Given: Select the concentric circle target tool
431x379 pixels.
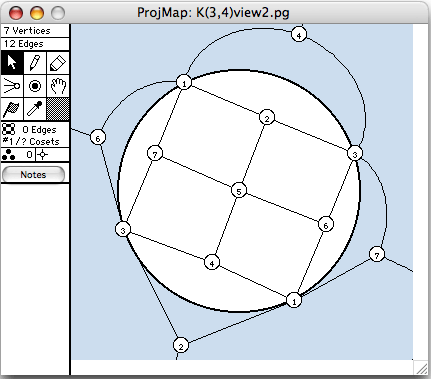Looking at the screenshot, I should coord(35,86).
